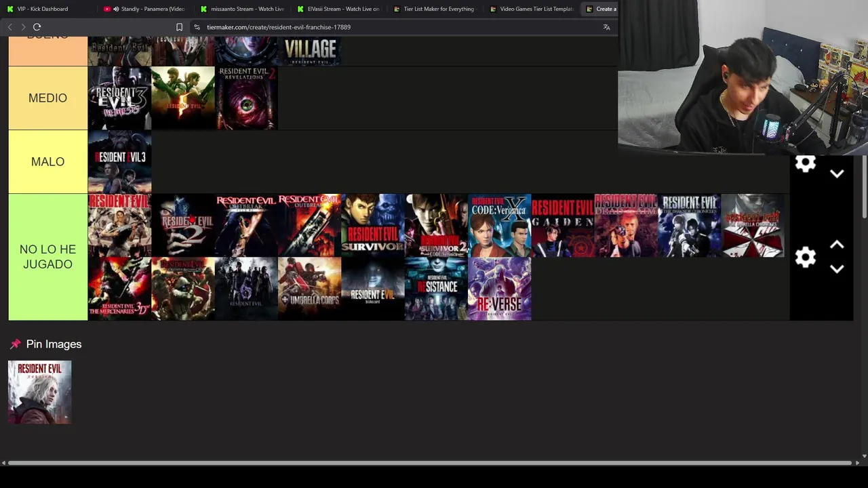Screen dimensions: 868x488
Task: Click the translate page icon
Action: 606,27
